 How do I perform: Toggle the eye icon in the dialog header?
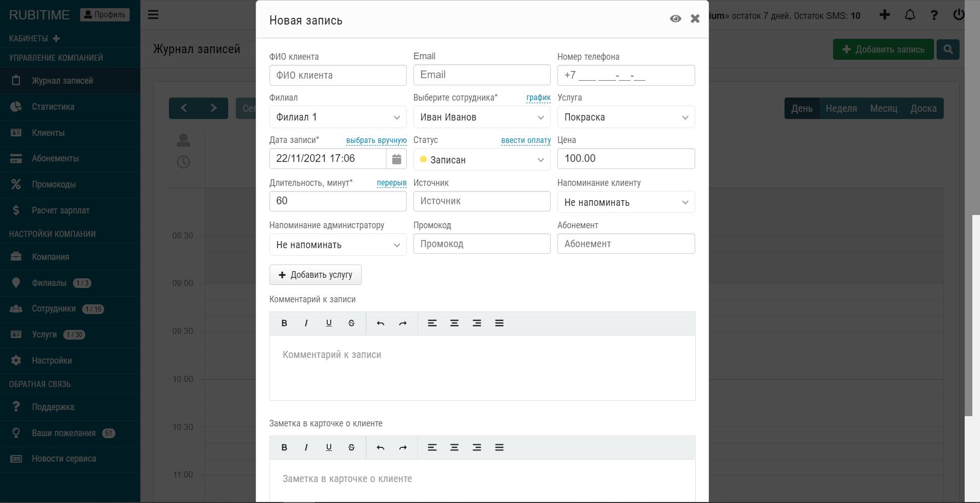pyautogui.click(x=675, y=19)
